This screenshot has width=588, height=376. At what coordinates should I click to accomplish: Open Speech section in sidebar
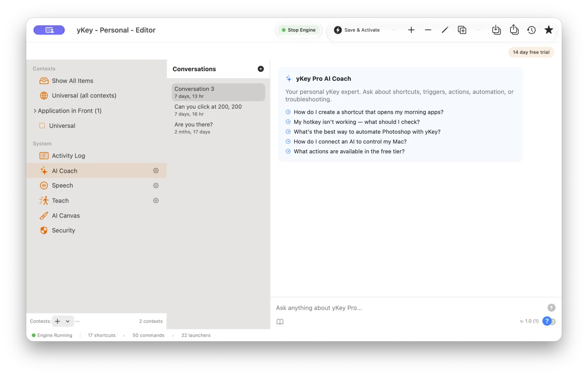click(x=96, y=186)
